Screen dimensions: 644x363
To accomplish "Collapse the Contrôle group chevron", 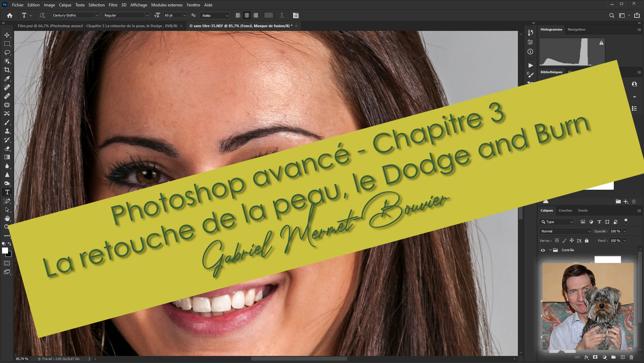I will click(x=550, y=250).
